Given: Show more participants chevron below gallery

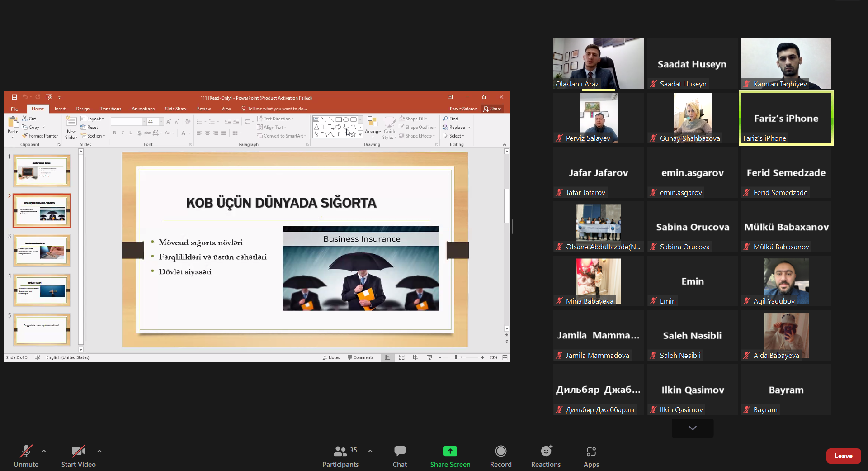Looking at the screenshot, I should pos(693,428).
